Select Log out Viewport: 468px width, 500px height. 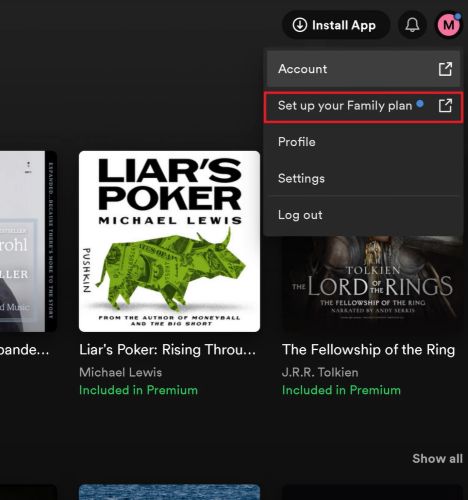363,215
